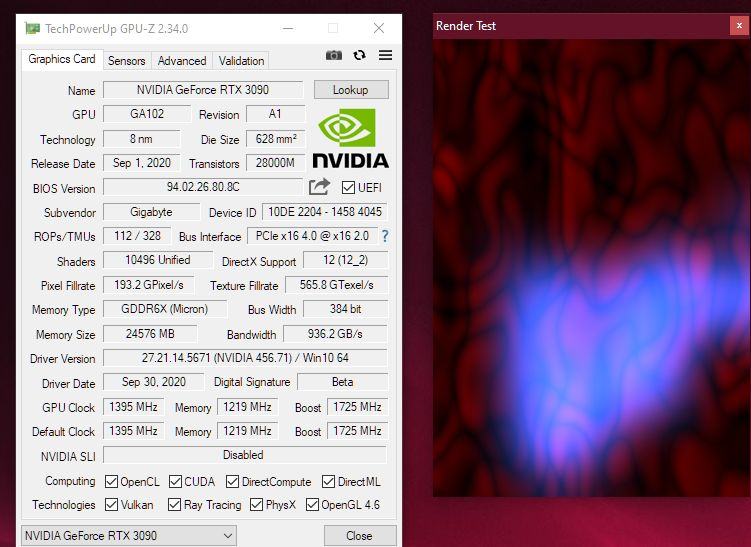
Task: Click the Close button in GPU-Z
Action: point(360,536)
